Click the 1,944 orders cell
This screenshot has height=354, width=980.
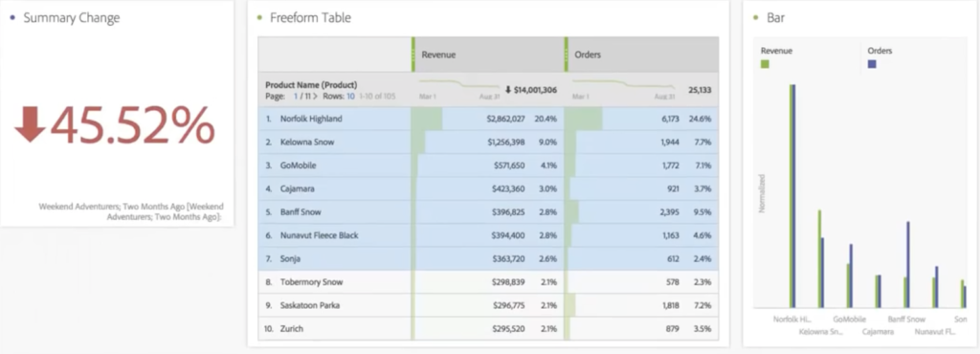[670, 143]
